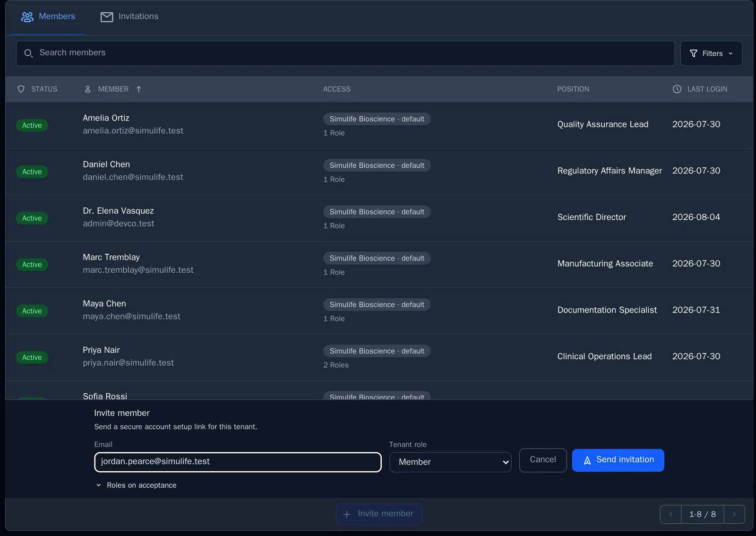This screenshot has width=756, height=536.
Task: Focus the Search members field
Action: (x=345, y=53)
